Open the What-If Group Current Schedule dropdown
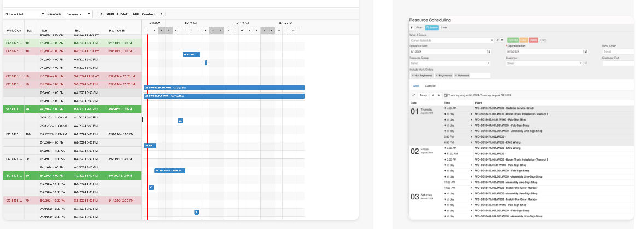This screenshot has height=229, width=644. 452,41
